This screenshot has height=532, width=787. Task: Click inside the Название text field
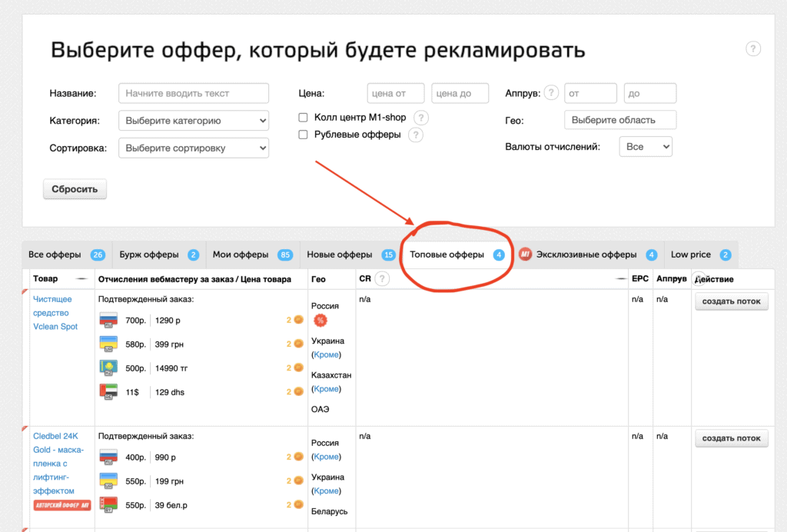click(192, 93)
